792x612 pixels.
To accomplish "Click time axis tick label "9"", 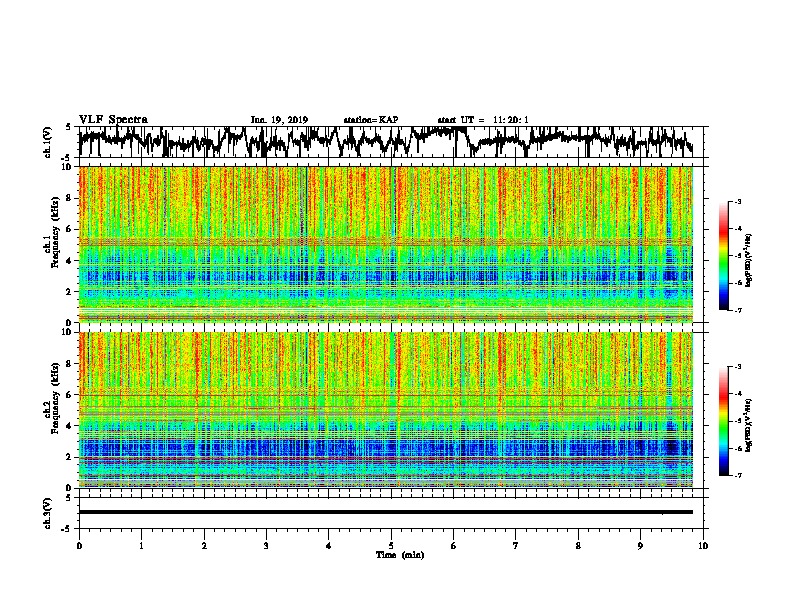I will (640, 546).
